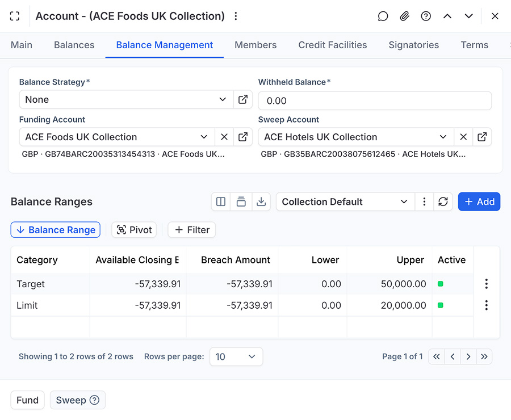Open Rows per page dropdown
The height and width of the screenshot is (420, 511).
click(x=236, y=356)
